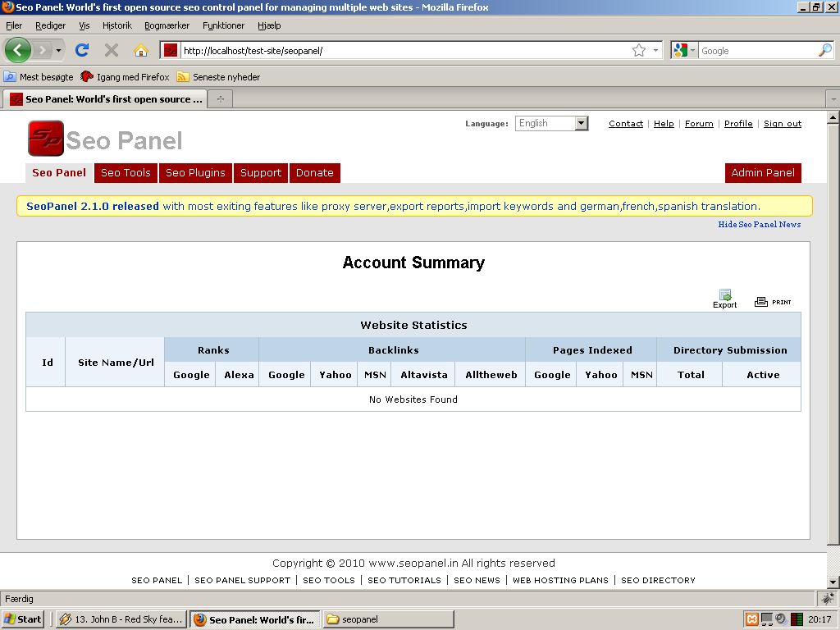Click the Seo Panel logo
The height and width of the screenshot is (630, 840).
105,138
